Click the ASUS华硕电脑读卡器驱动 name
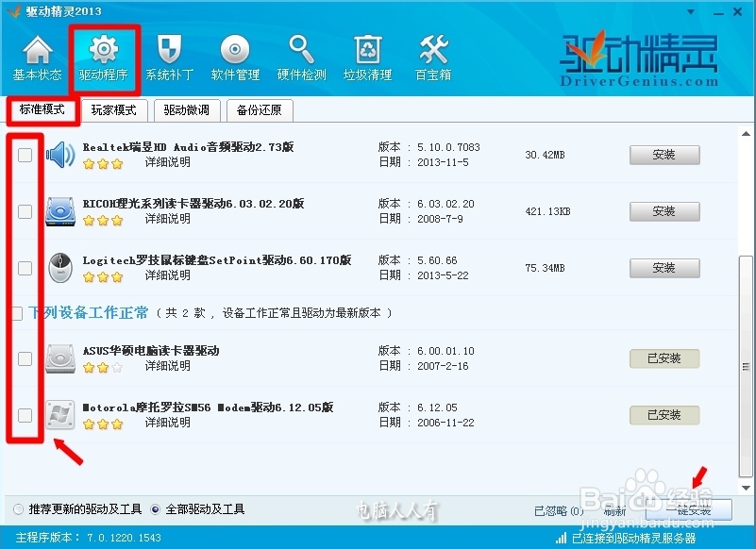Viewport: 756px width, 549px height. [151, 350]
